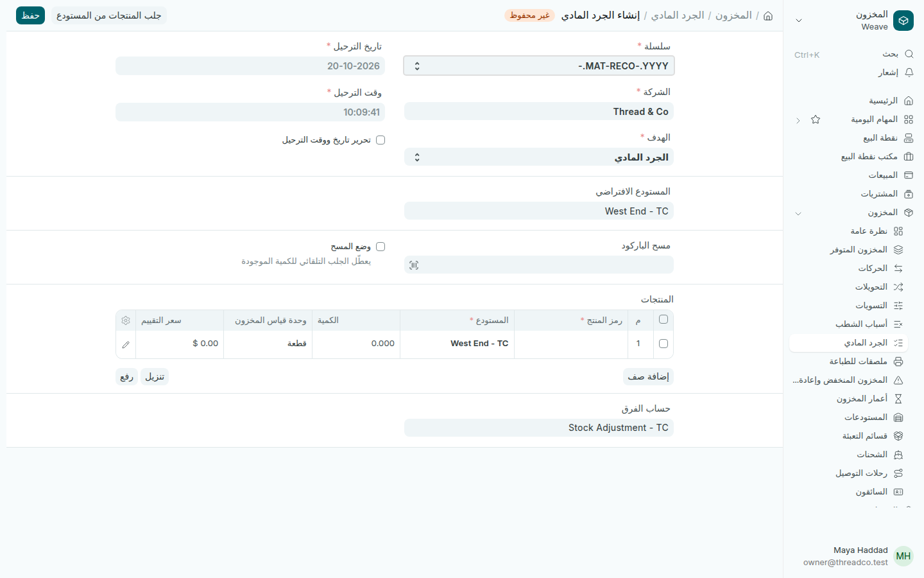This screenshot has height=578, width=924.
Task: Click the نقطة البيع sidebar icon
Action: click(909, 138)
